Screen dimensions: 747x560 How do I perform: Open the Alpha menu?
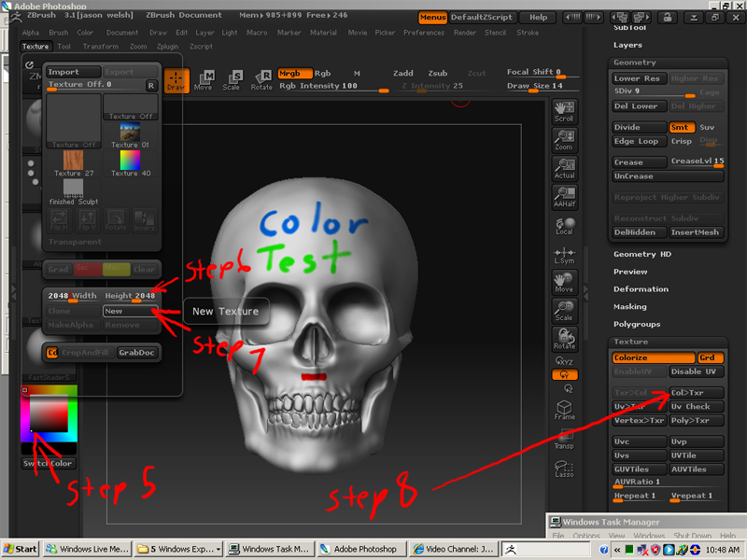31,33
